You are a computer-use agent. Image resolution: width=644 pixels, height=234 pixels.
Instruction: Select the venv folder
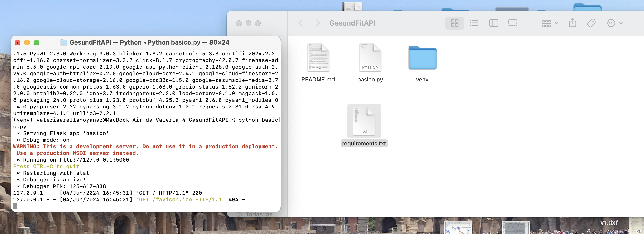422,58
